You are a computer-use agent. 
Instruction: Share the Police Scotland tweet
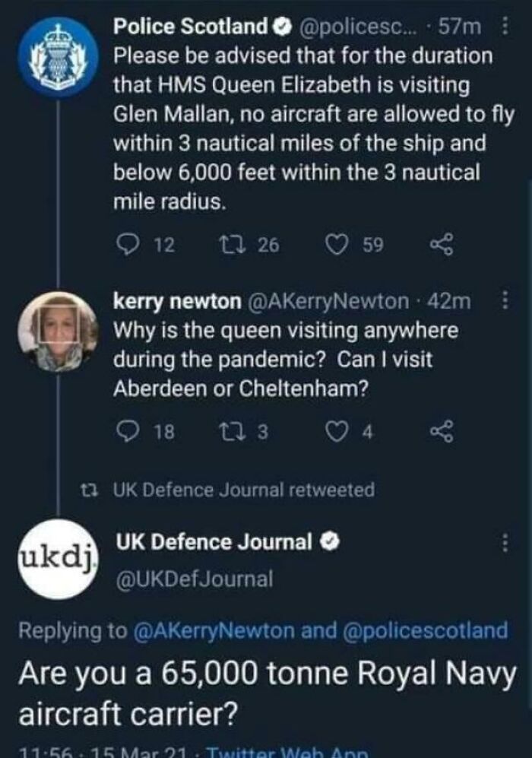tap(440, 245)
